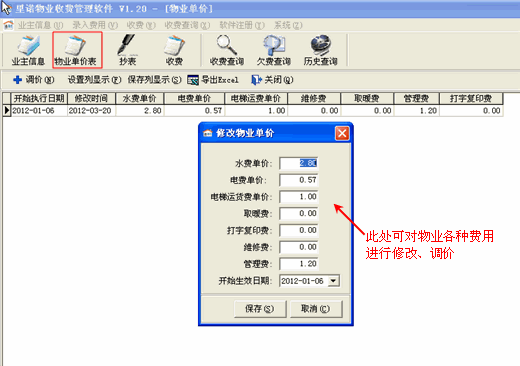Expand the 开始生效日期 date dropdown

[x=333, y=281]
